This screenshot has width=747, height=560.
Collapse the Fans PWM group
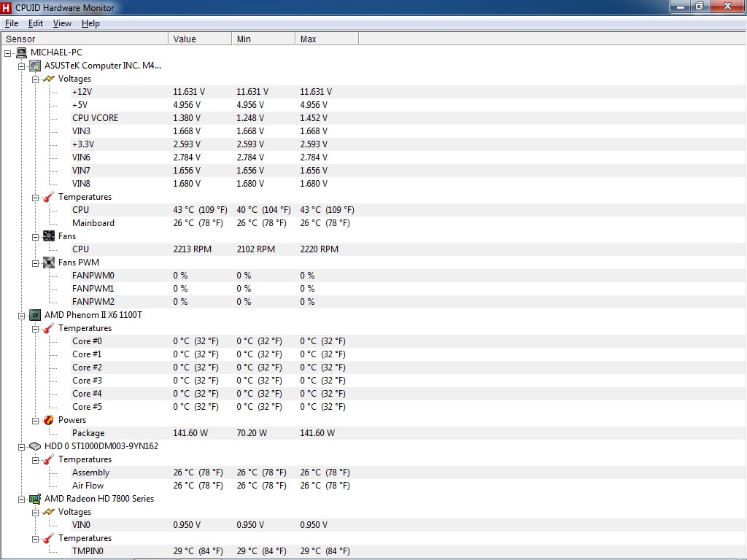35,263
